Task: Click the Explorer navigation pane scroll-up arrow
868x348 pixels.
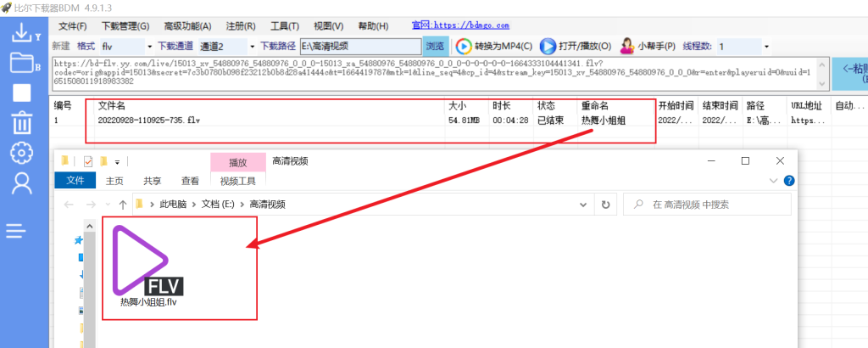Action: (88, 225)
